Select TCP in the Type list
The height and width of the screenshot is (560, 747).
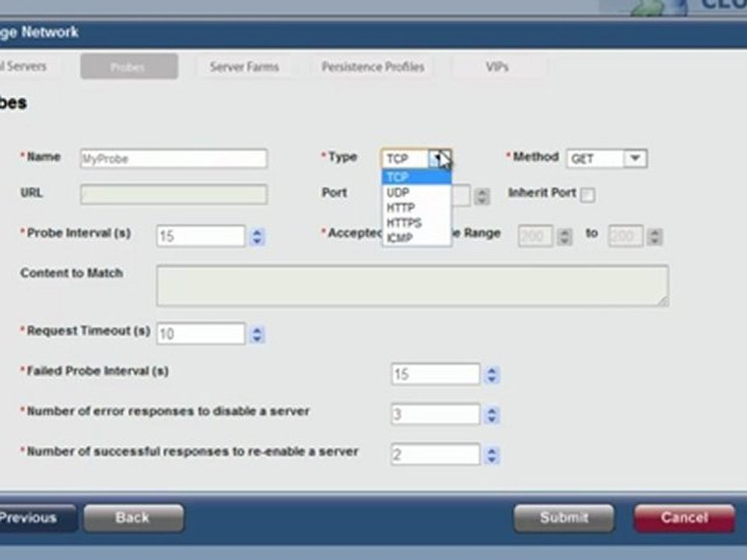[416, 177]
